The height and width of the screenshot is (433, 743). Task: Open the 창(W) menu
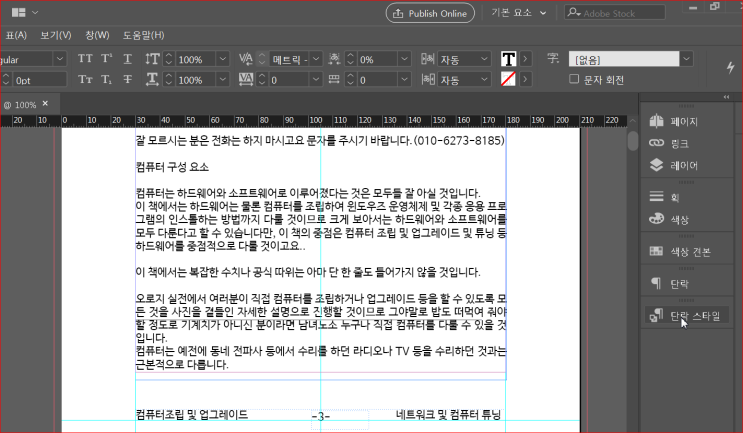[x=97, y=35]
